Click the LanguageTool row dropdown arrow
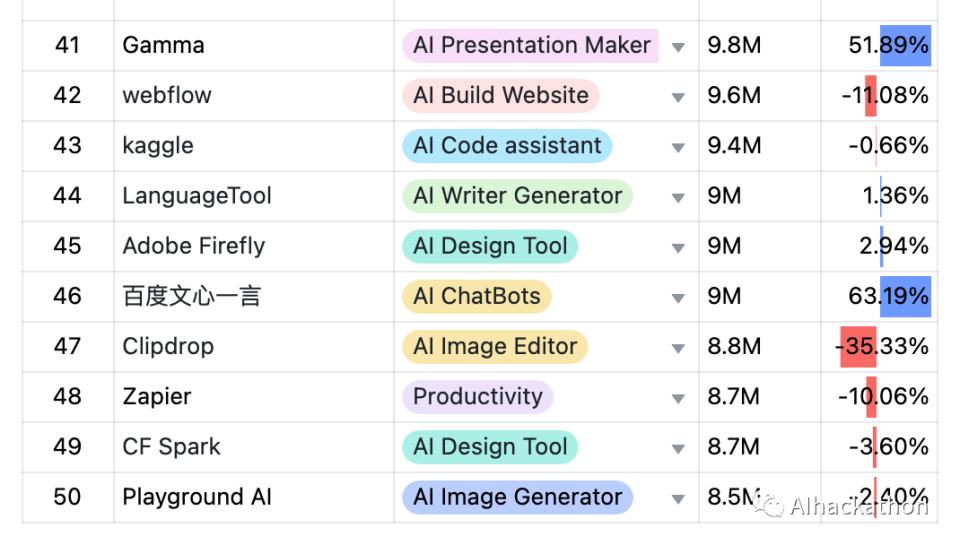Viewport: 960px width, 545px height. (x=678, y=198)
